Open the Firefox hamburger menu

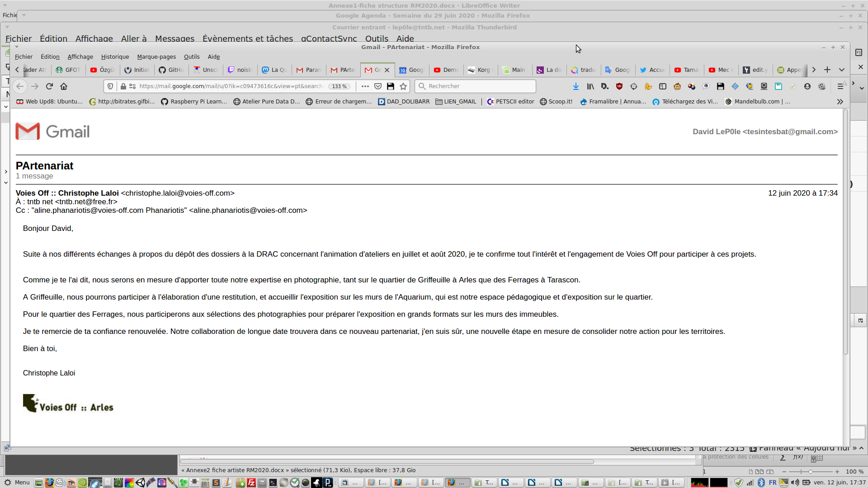pos(840,86)
